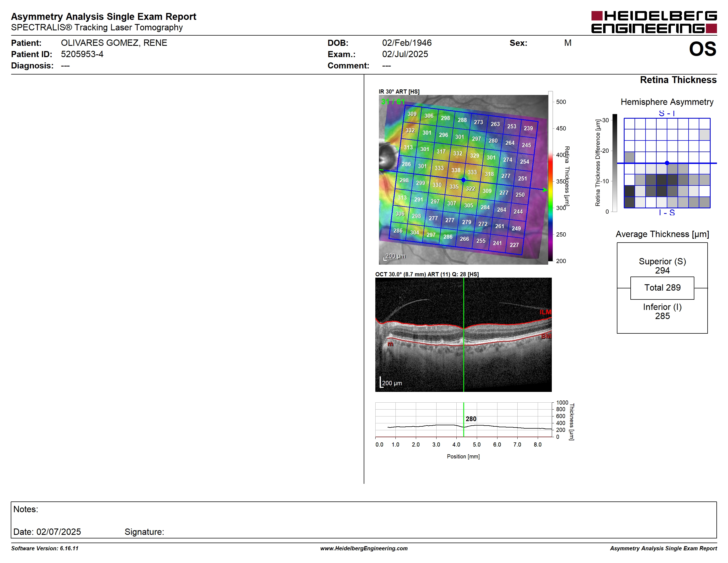Viewport: 728px width, 563px height.
Task: Click the Notes field box
Action: coord(364,520)
